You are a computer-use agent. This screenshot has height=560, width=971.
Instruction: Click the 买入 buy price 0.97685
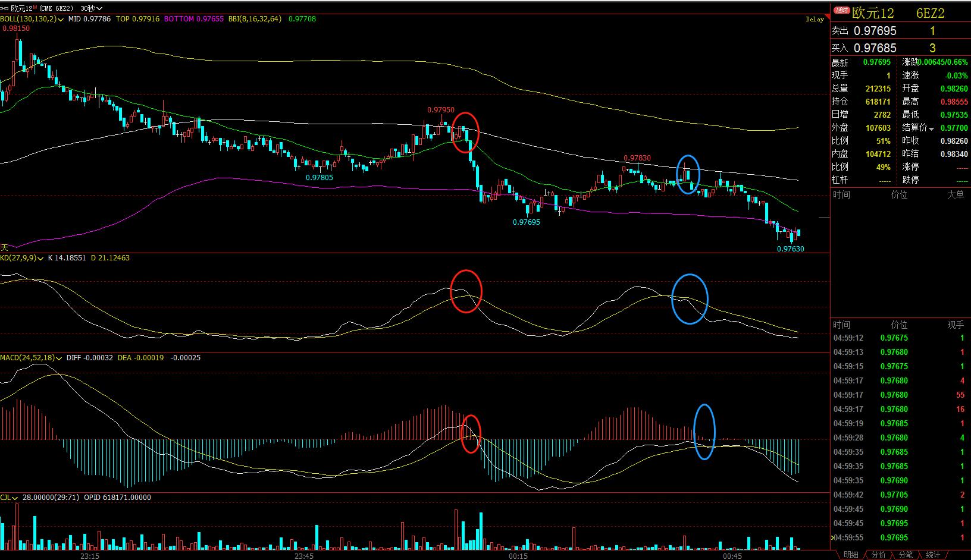[x=875, y=48]
